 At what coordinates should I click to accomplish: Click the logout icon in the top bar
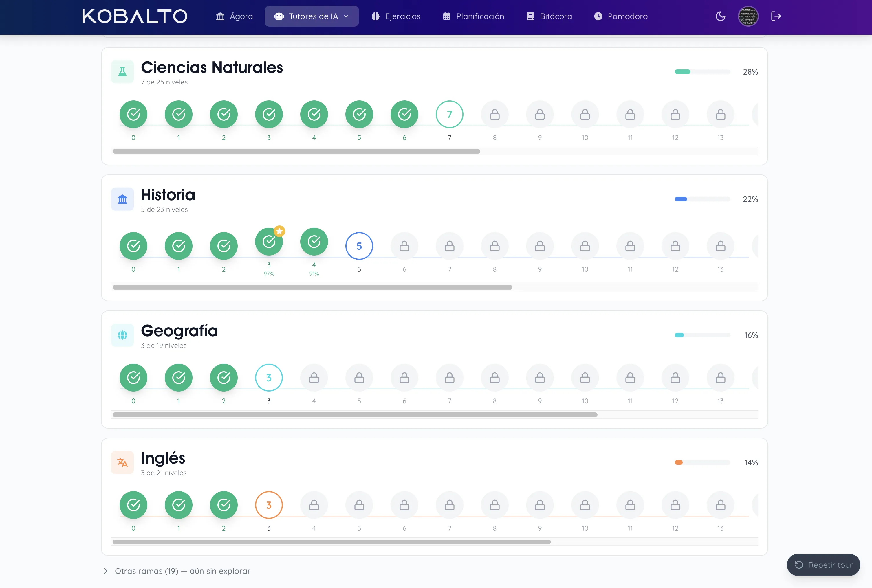tap(776, 16)
